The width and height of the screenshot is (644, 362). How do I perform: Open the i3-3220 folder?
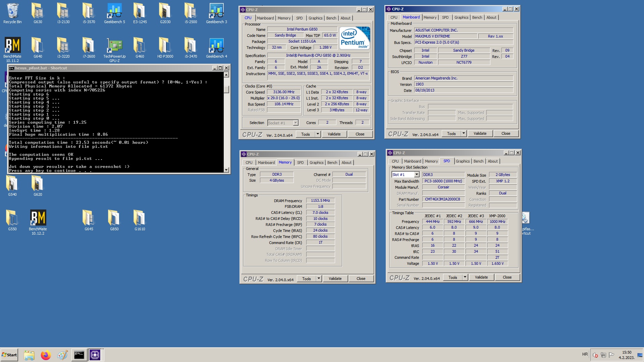click(63, 48)
